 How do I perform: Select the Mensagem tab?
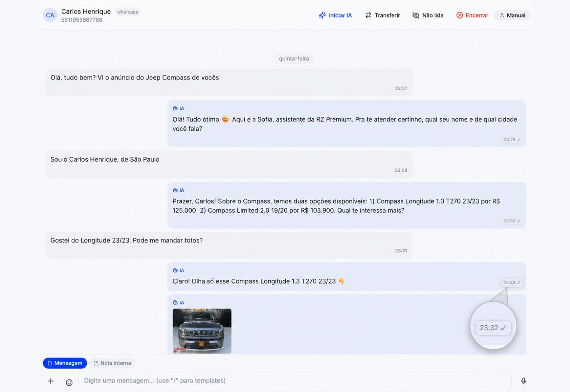point(65,363)
